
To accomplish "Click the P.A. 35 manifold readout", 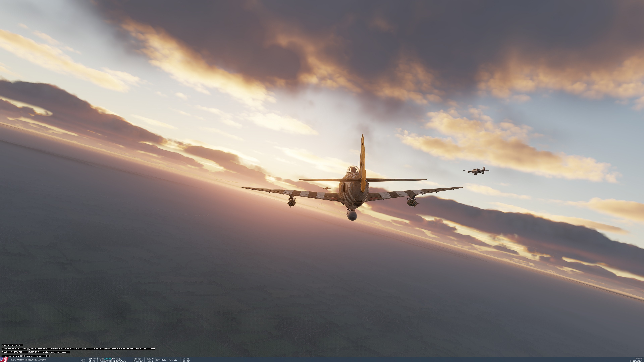I will click(185, 359).
